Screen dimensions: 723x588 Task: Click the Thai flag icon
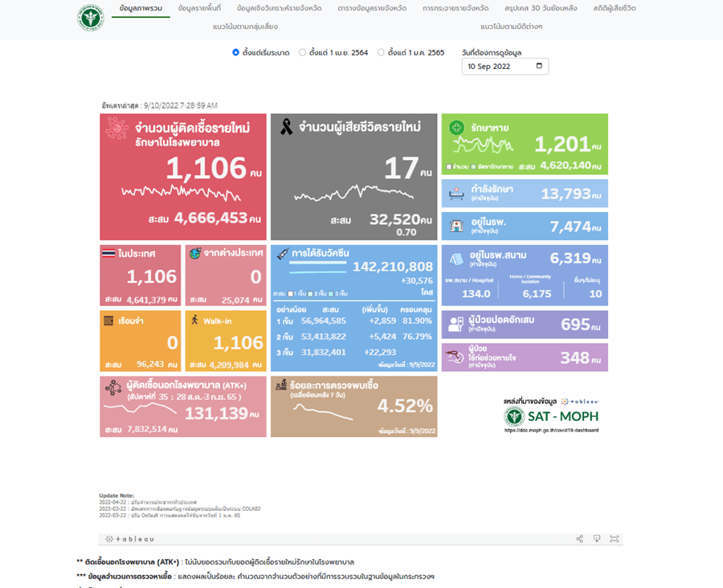pos(108,253)
